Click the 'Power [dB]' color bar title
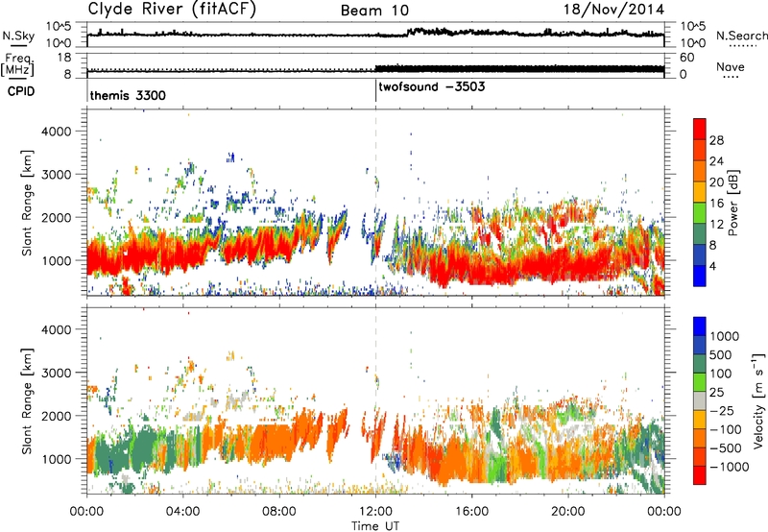768x532 pixels. coord(732,203)
